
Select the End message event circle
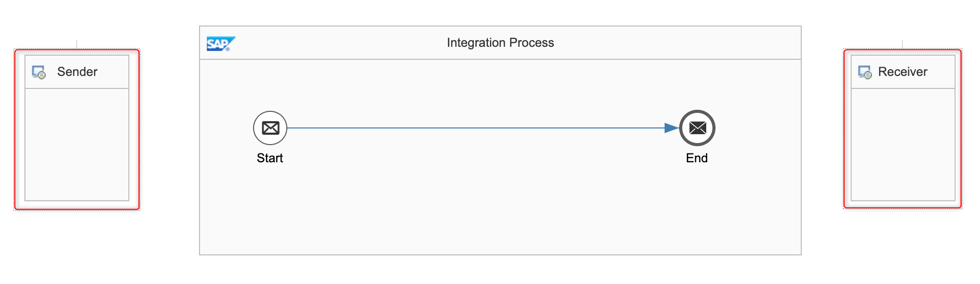pyautogui.click(x=697, y=128)
